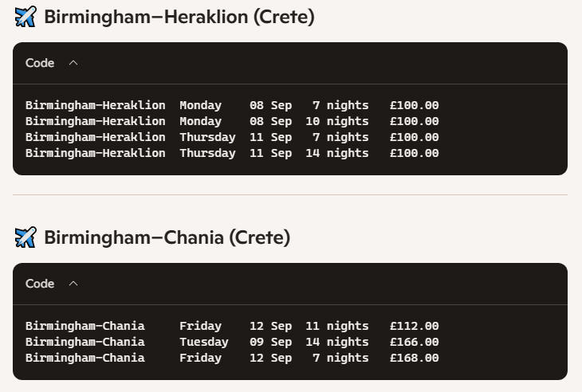Click the first Birmingham-Chania route text
Screen dimensions: 582x392
pos(85,326)
